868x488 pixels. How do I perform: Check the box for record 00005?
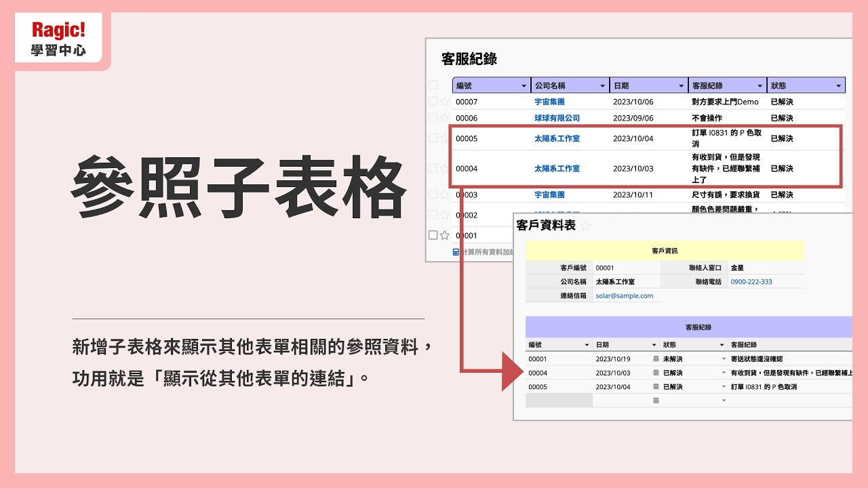433,138
